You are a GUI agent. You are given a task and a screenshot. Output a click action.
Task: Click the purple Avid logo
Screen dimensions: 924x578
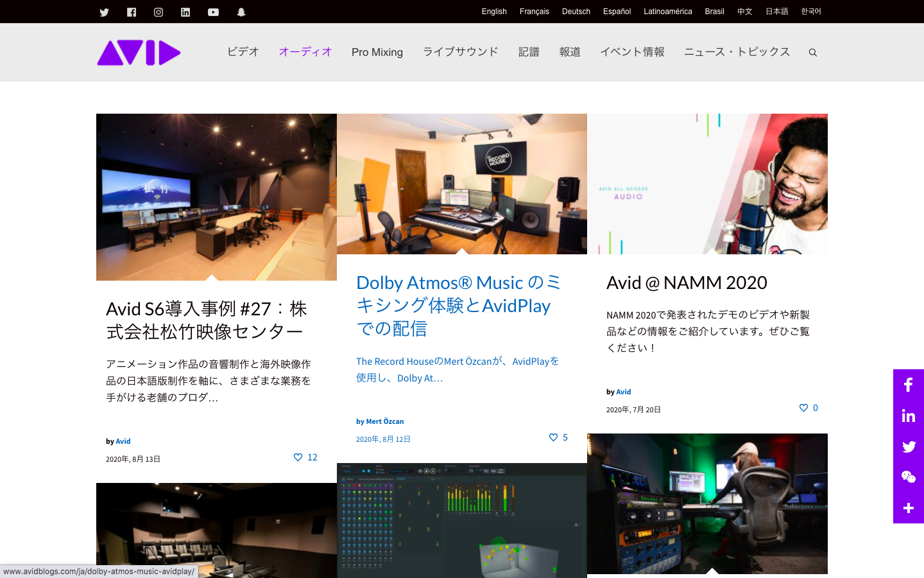coord(139,53)
